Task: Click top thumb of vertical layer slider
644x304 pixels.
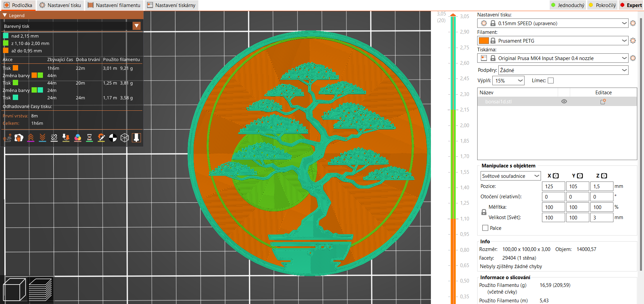Action: [453, 15]
